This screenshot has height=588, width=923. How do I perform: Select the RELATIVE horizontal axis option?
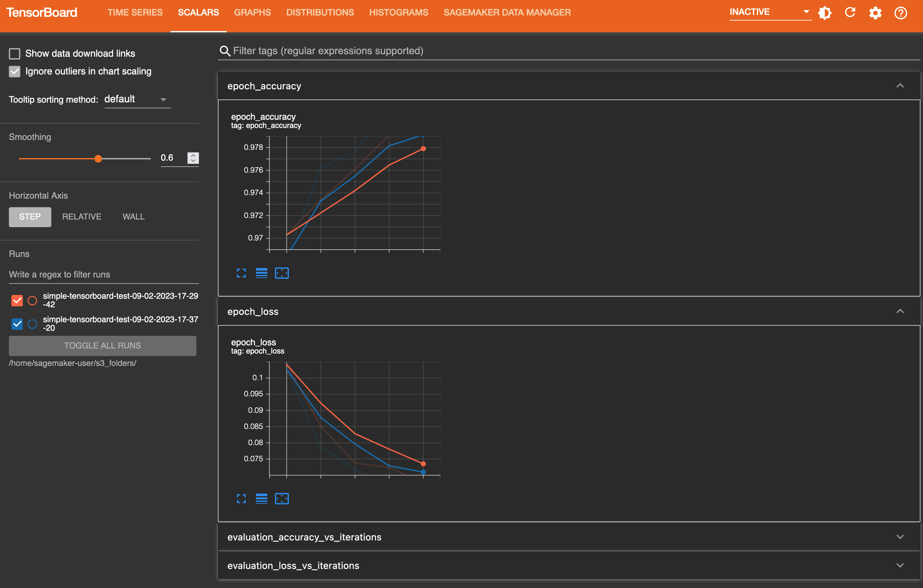[x=81, y=216]
